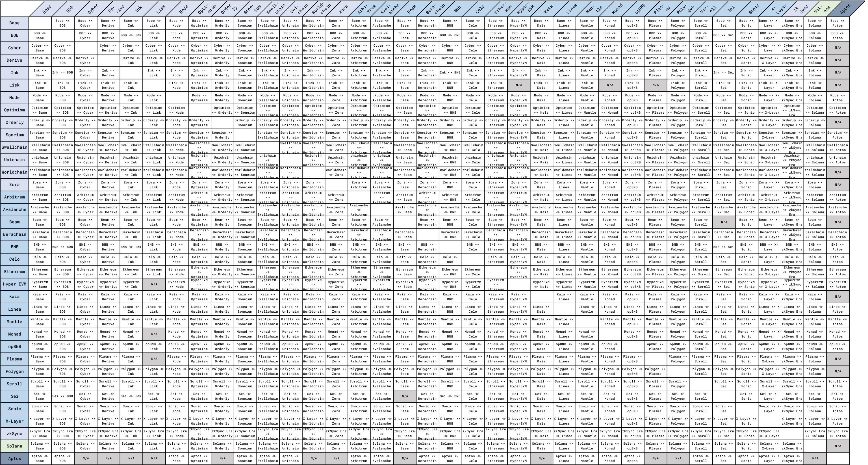The image size is (868, 465).
Task: Select the Worldchain row header
Action: pos(14,172)
